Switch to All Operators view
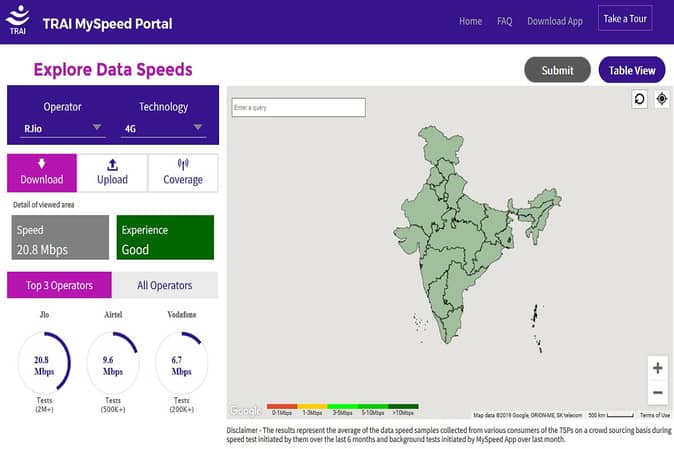 click(165, 285)
